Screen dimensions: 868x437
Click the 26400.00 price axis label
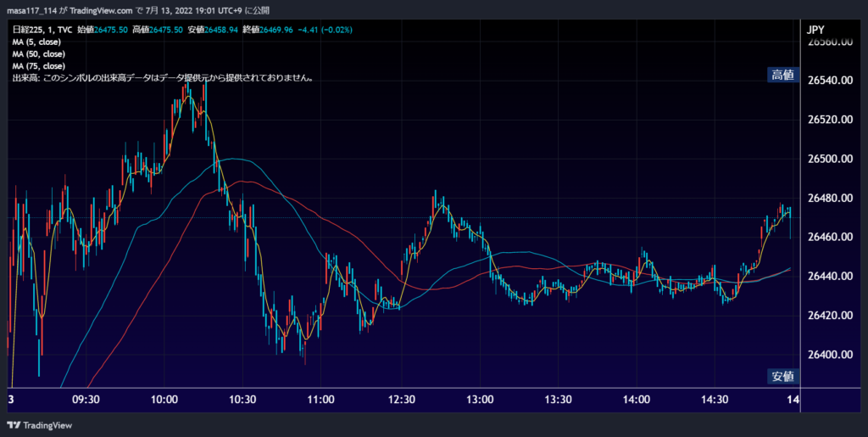(829, 354)
